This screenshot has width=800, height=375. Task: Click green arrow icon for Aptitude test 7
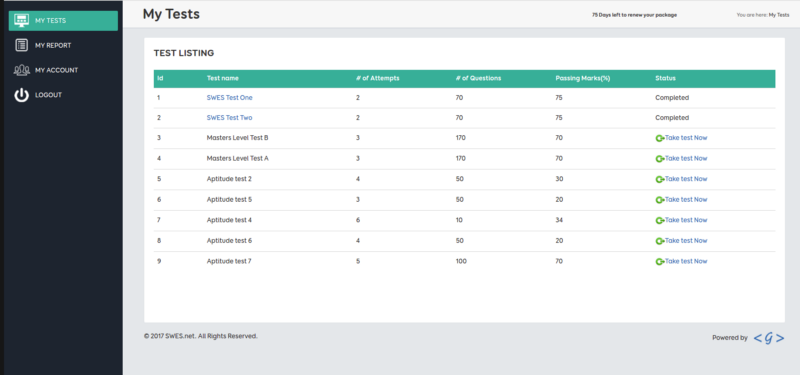click(660, 261)
